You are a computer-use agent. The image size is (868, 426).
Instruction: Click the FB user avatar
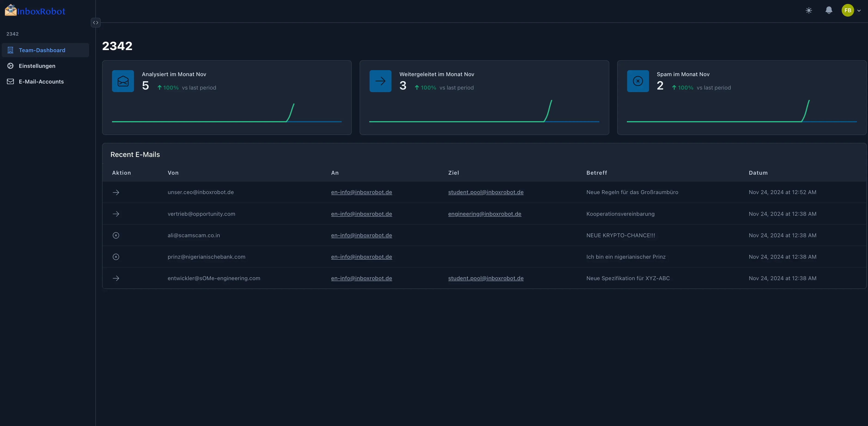click(848, 10)
